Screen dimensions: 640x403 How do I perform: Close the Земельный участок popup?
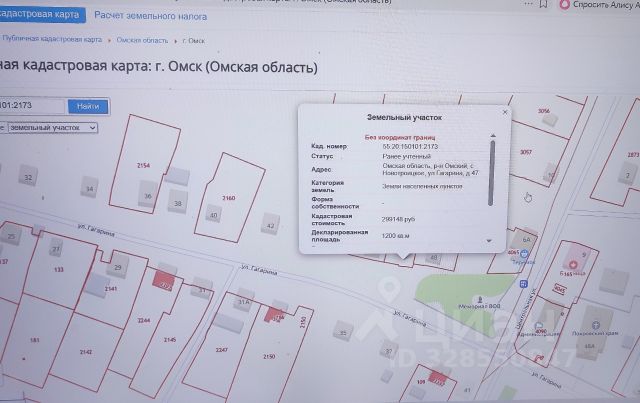point(505,112)
